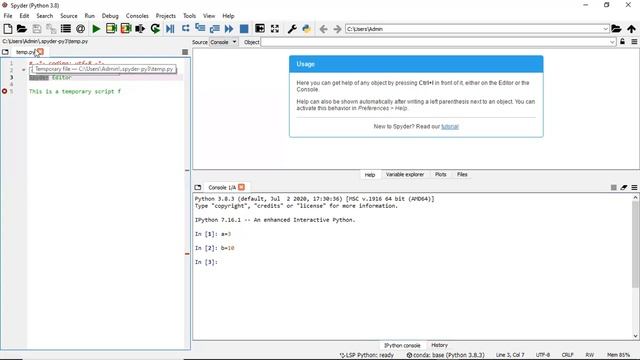640x360 pixels.
Task: Open the Edit menu
Action: [24, 16]
